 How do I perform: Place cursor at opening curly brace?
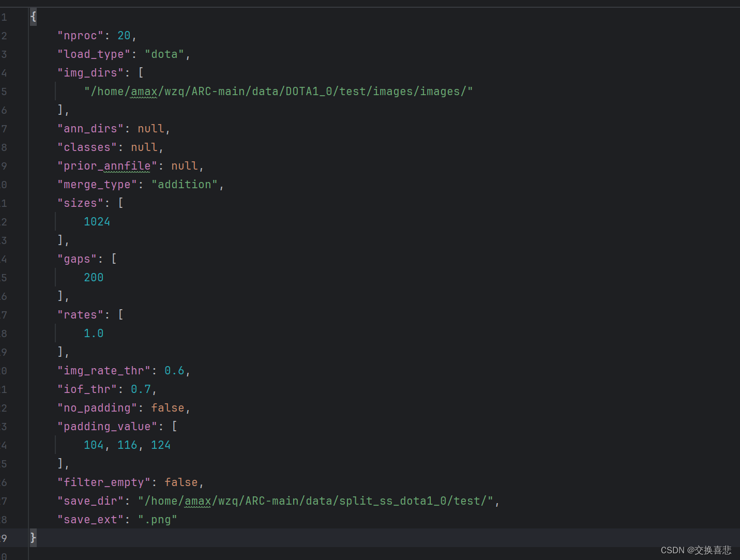[x=33, y=17]
